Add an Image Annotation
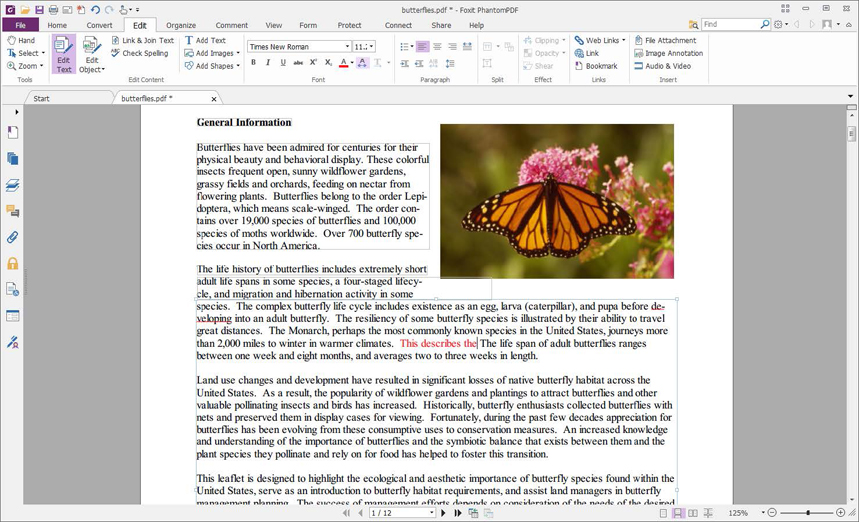Image resolution: width=859 pixels, height=522 pixels. coord(668,53)
